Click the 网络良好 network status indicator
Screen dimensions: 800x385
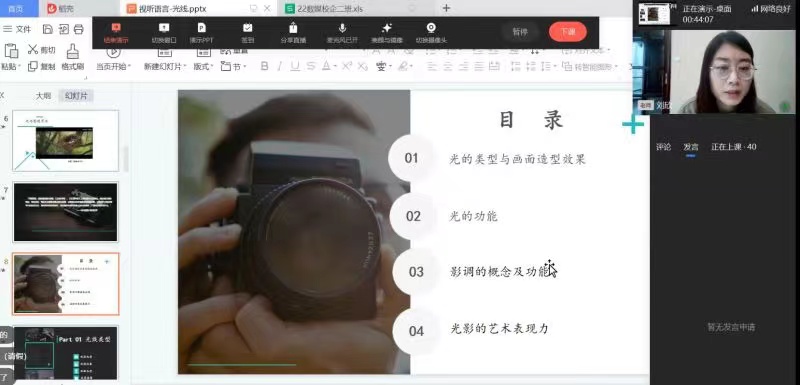(x=770, y=9)
